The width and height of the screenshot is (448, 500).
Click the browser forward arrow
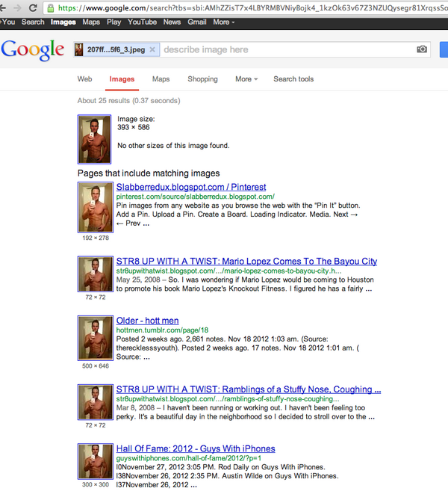[x=17, y=7]
